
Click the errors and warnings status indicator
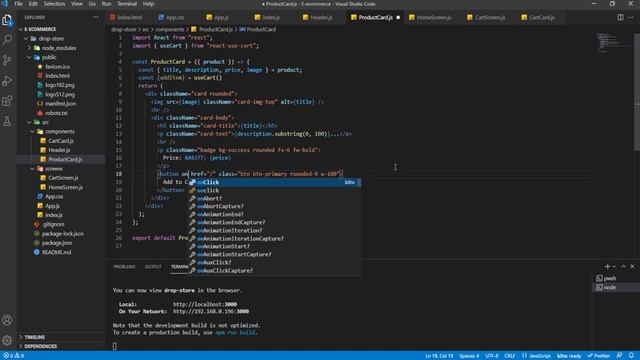point(13,356)
